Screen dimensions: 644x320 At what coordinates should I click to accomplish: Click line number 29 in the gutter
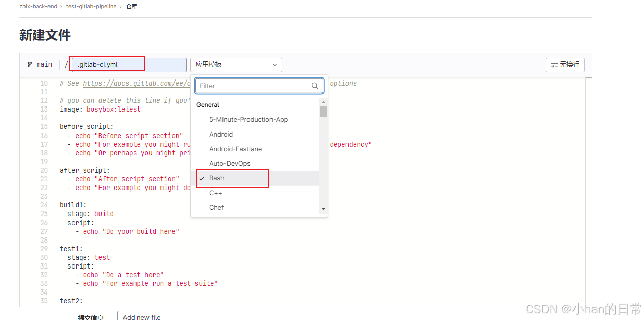pos(44,249)
